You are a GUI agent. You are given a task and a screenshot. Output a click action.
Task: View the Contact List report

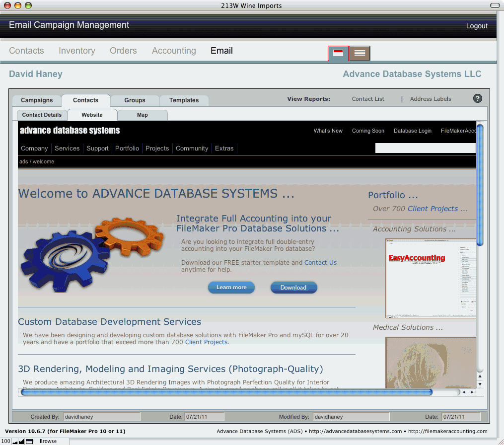coord(368,99)
